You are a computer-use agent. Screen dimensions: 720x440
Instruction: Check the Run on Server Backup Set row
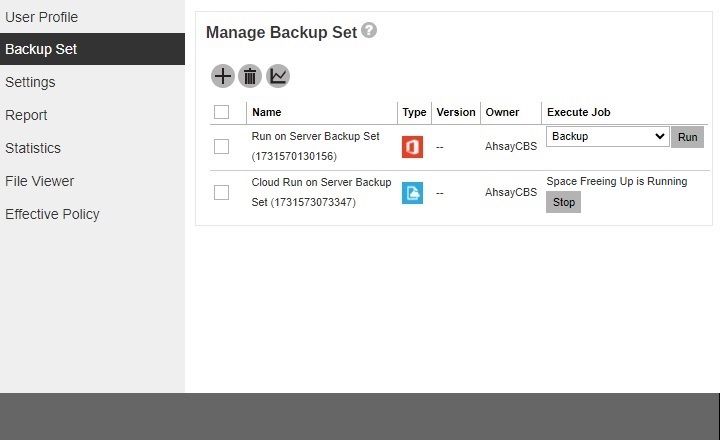(x=222, y=147)
